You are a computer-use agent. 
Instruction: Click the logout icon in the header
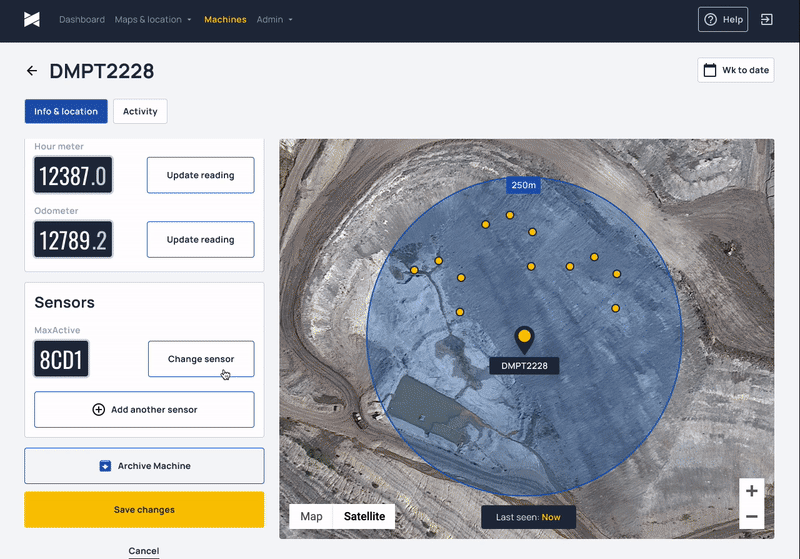pos(766,19)
